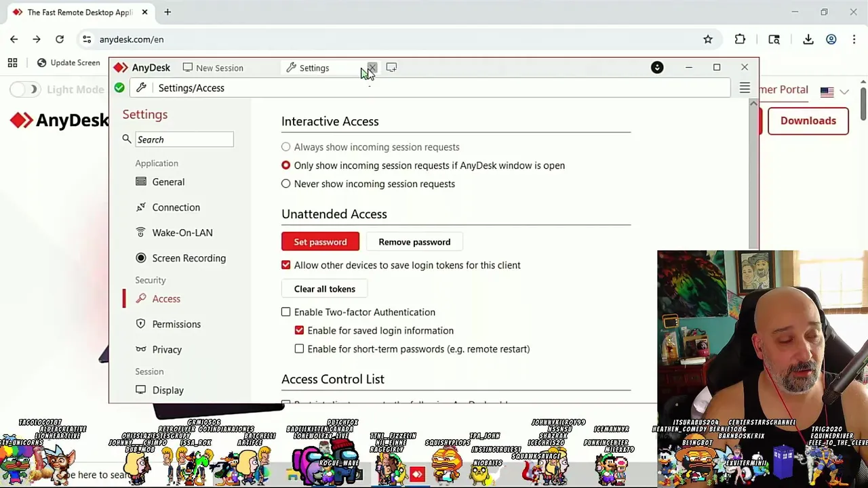
Task: Open the browser downloads icon
Action: [808, 39]
